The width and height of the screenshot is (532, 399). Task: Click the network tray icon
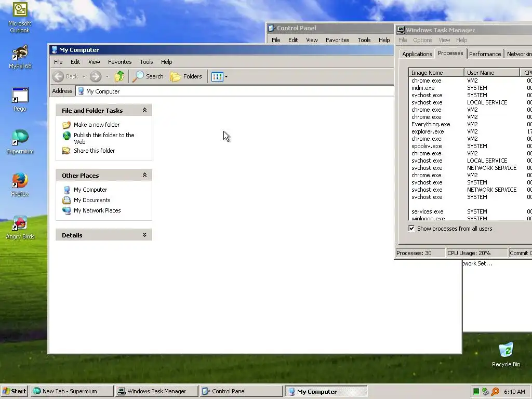[486, 392]
